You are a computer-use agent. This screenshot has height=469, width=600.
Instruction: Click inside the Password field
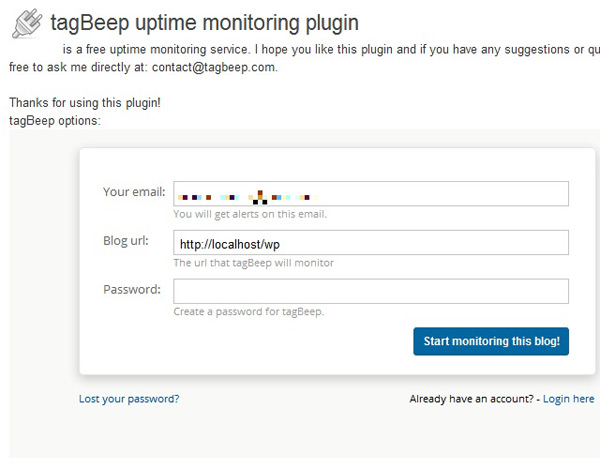click(371, 291)
